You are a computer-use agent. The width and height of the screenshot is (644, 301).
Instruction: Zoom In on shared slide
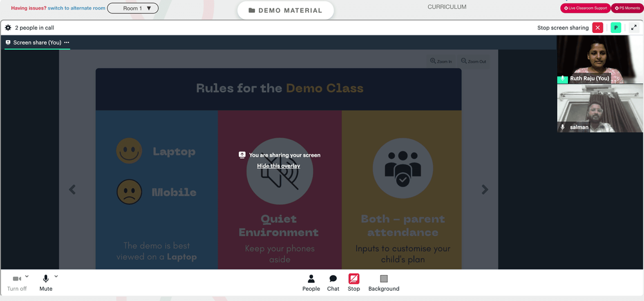click(x=441, y=61)
